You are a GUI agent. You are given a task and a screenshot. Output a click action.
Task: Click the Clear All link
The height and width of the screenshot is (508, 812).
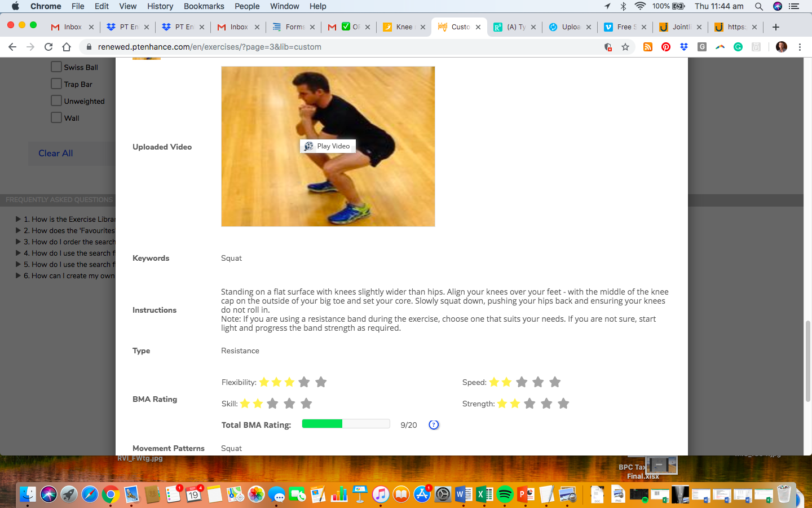[55, 153]
